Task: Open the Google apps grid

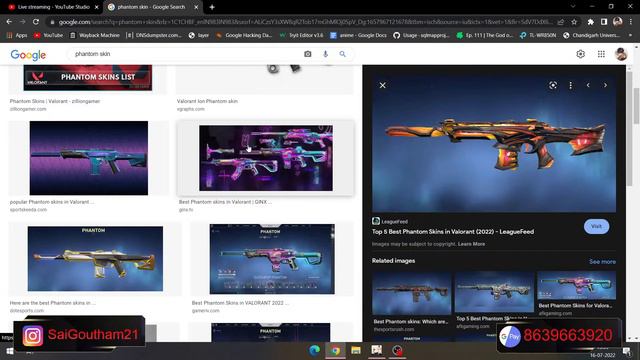Action: [x=601, y=54]
